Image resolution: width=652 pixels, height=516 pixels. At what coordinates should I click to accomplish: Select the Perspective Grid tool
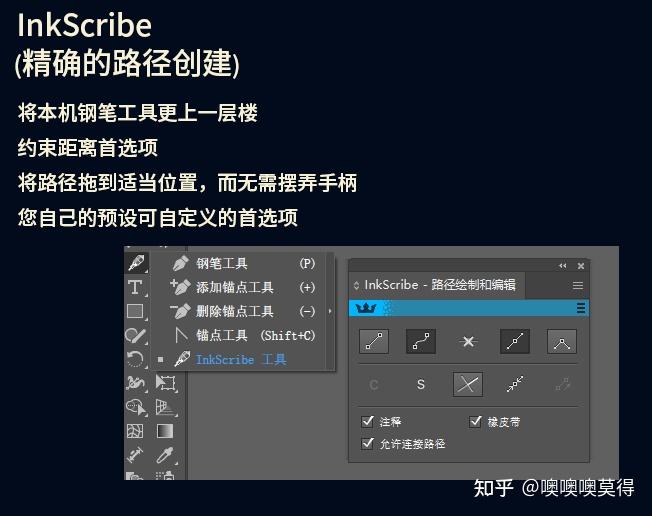tap(165, 407)
